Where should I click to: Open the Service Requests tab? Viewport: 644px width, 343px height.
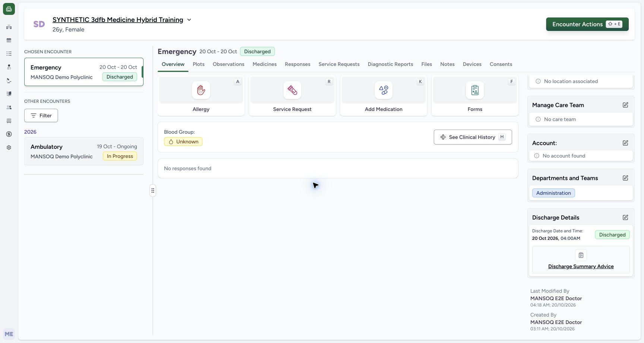coord(339,64)
